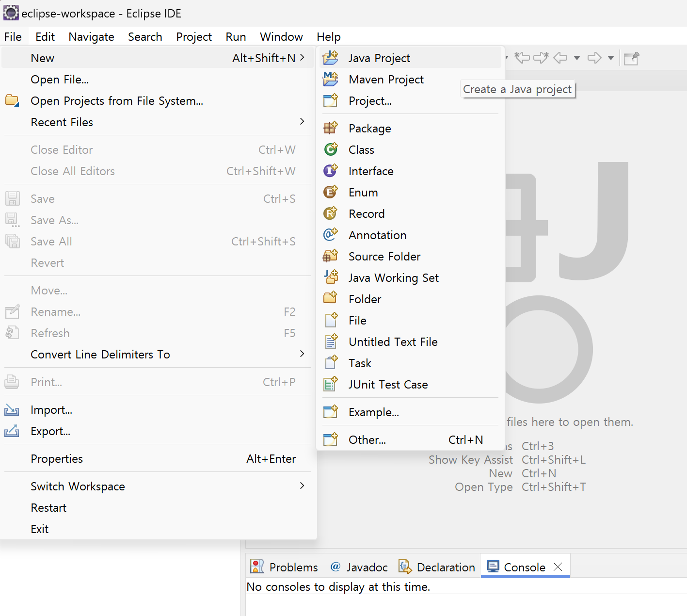Select Import... menu entry
The image size is (687, 616).
158,409
